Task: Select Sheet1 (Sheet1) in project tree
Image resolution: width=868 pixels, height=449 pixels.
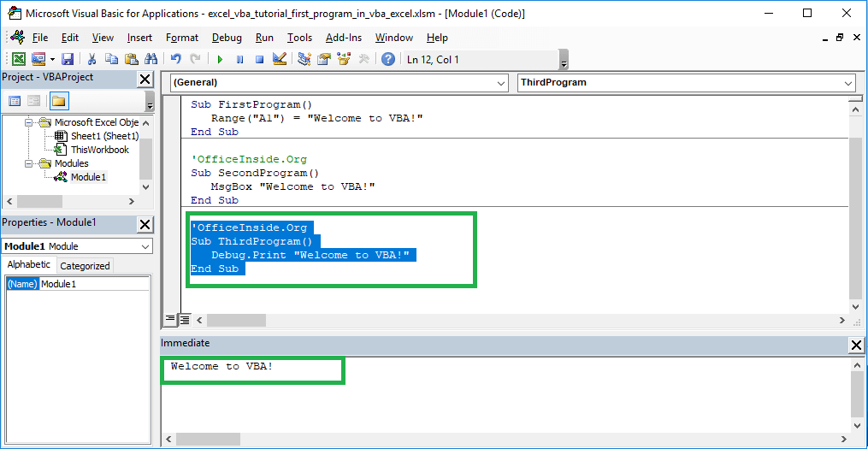Action: (x=104, y=136)
